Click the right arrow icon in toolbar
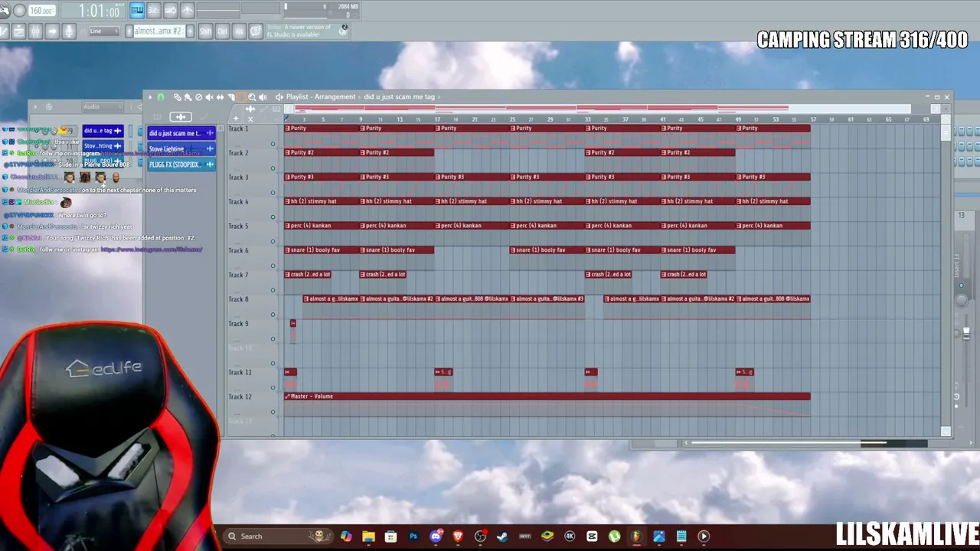 point(52,31)
